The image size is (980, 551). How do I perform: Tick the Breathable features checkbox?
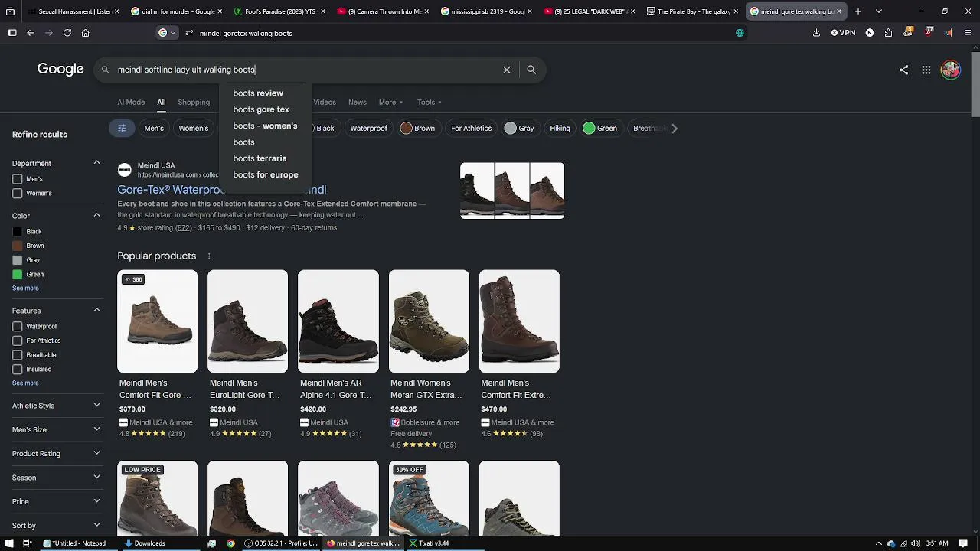[18, 355]
